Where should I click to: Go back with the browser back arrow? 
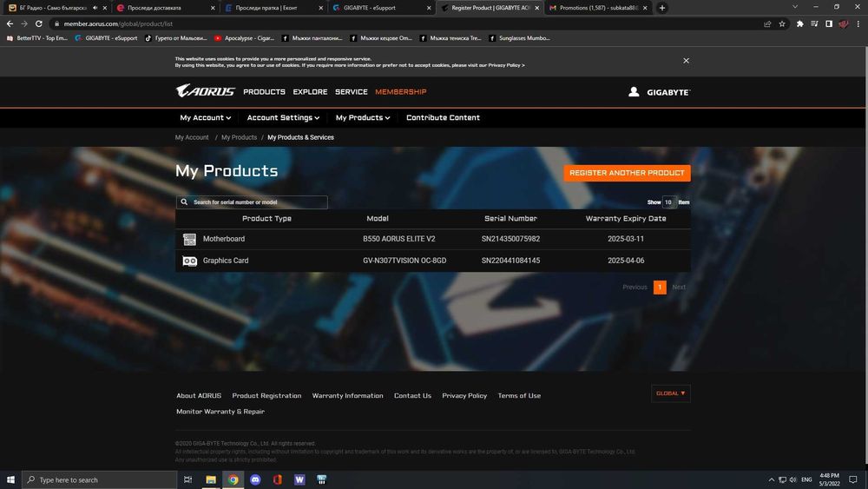pos(10,23)
